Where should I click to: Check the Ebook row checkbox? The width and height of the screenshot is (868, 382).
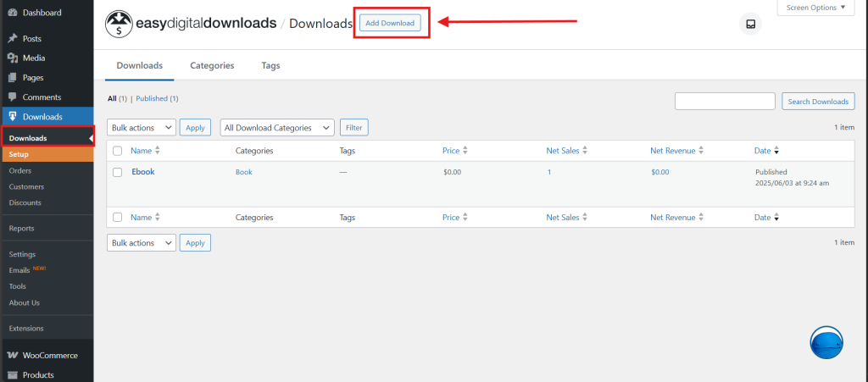(117, 172)
